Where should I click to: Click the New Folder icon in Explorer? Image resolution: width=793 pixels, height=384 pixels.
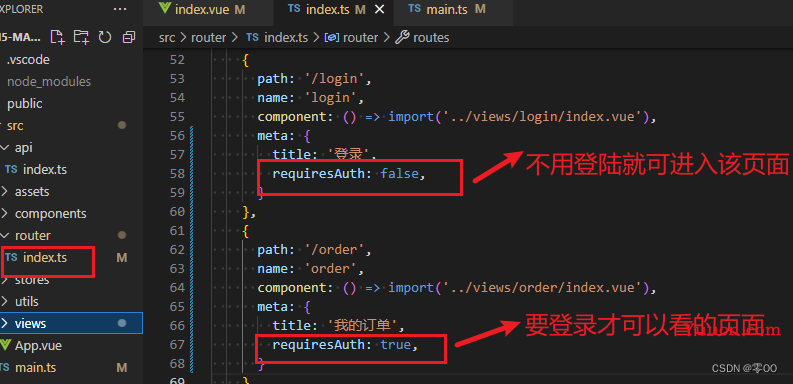coord(81,37)
